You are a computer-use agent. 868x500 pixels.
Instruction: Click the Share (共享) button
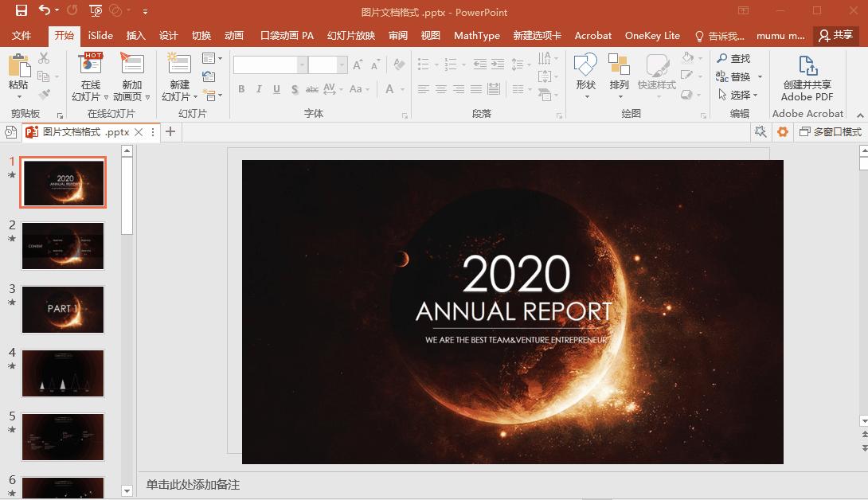835,36
